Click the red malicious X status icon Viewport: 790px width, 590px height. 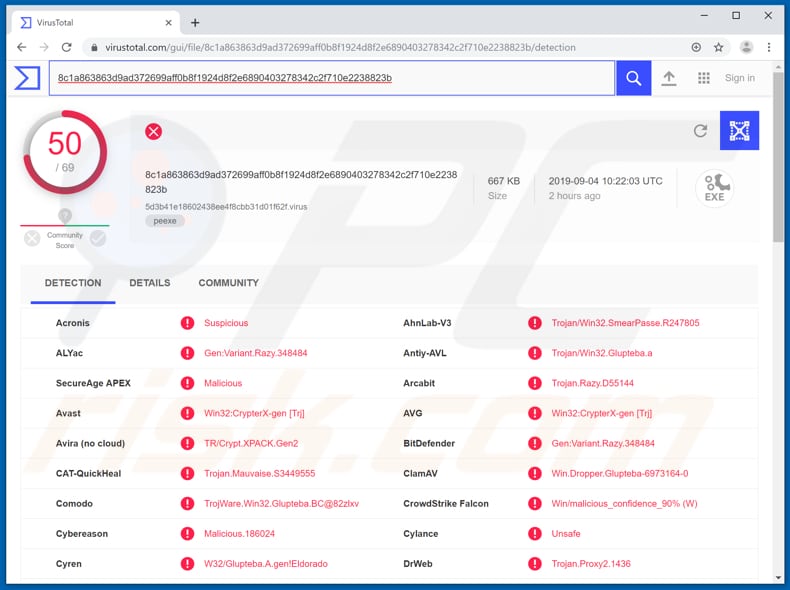[154, 132]
